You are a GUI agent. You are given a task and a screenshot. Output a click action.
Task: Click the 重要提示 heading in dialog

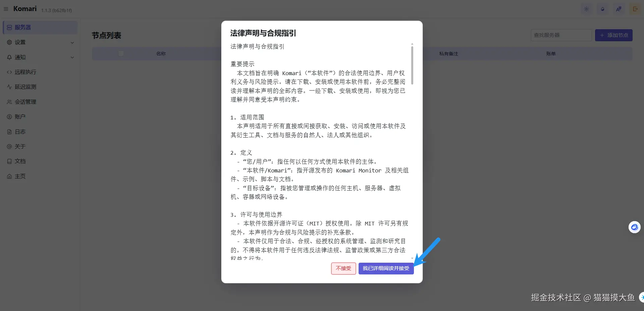click(243, 64)
